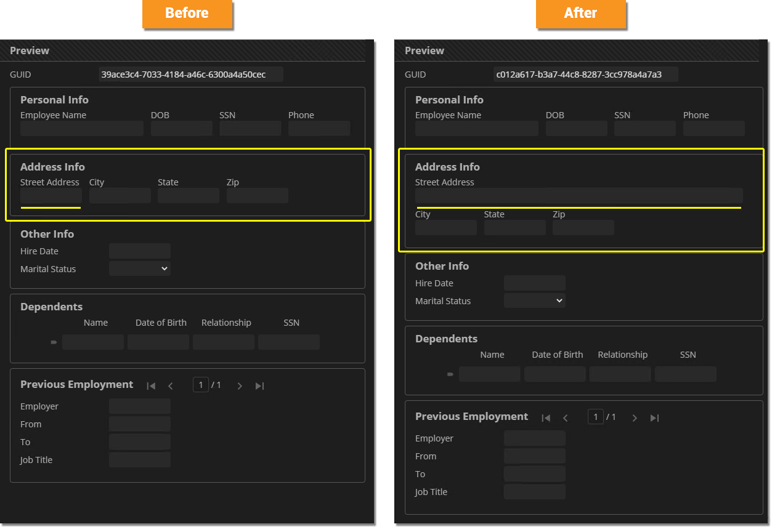780x532 pixels.
Task: Click the Hire Date field in After panel
Action: tap(534, 283)
